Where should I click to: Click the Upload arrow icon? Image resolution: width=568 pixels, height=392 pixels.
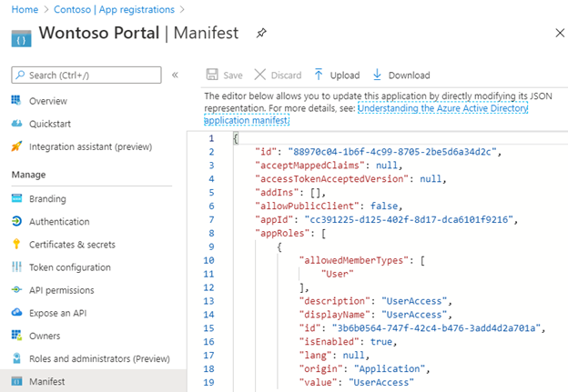click(x=319, y=75)
